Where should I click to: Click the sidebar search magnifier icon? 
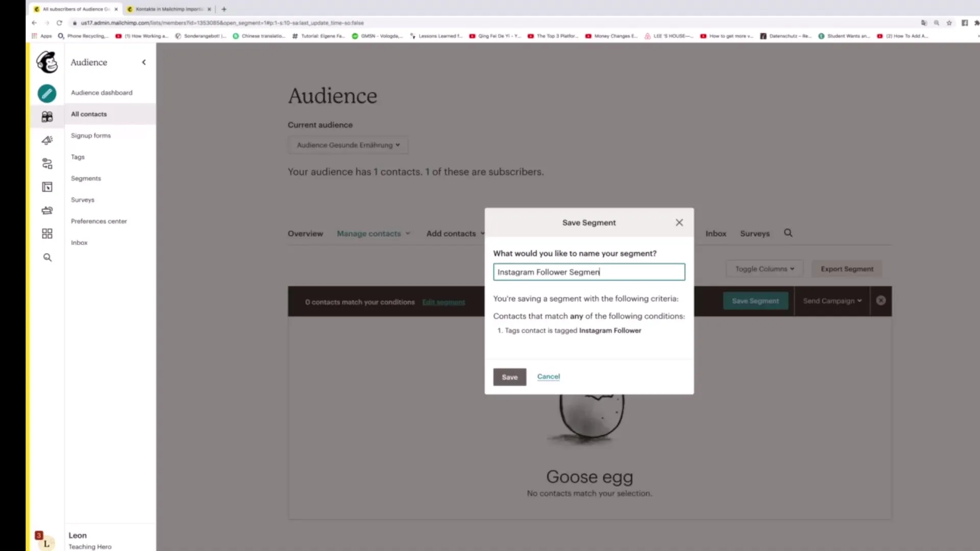click(47, 258)
